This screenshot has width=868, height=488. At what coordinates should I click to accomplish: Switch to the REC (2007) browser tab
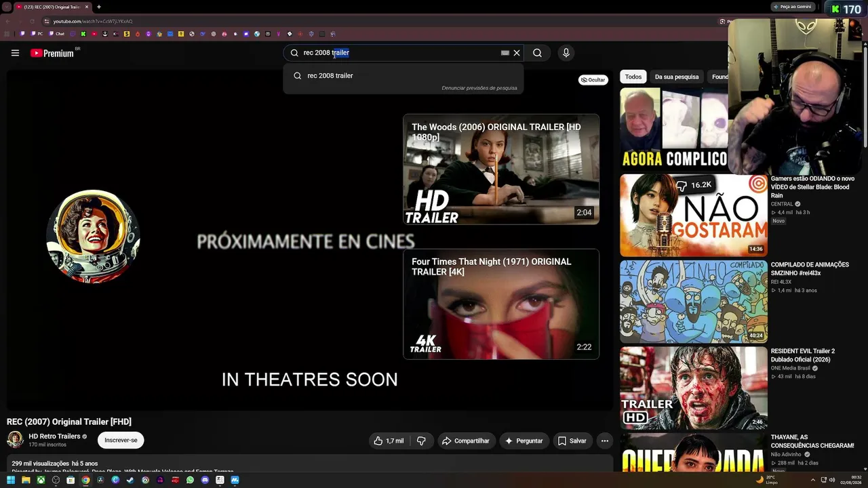point(52,7)
